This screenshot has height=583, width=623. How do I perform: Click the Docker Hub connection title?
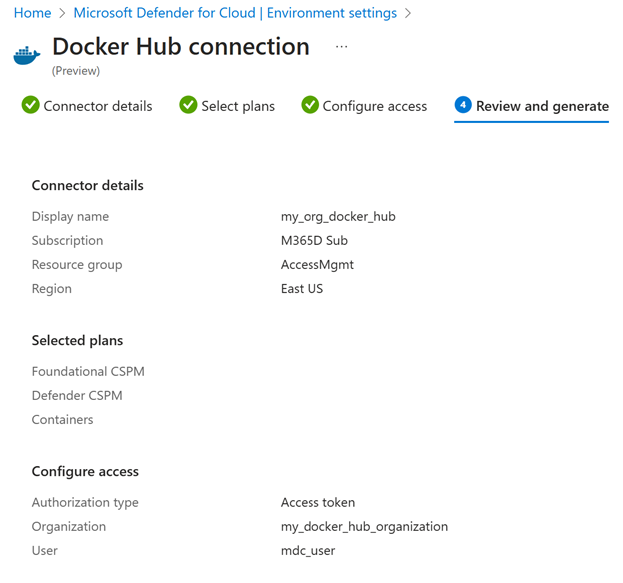tap(181, 46)
